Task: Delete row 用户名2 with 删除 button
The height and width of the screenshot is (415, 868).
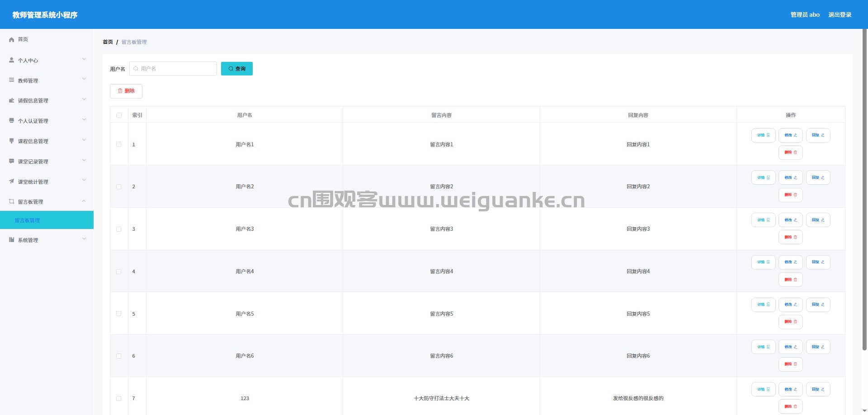Action: point(790,195)
